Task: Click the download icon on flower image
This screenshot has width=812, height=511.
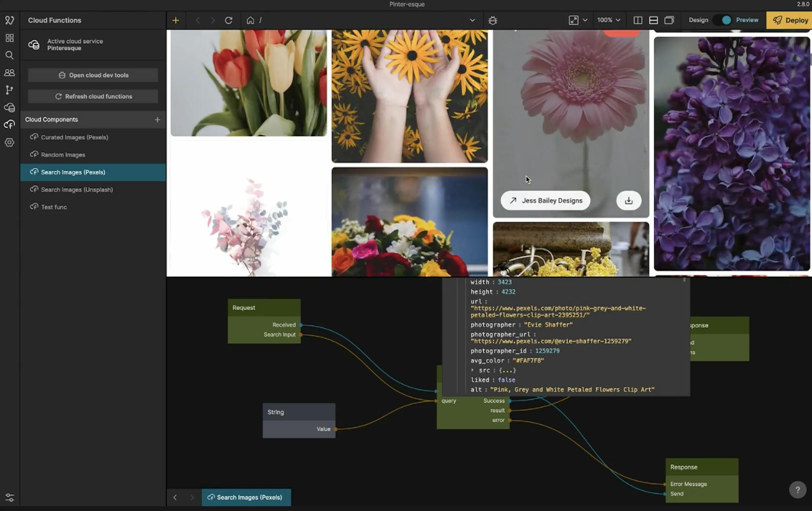Action: [628, 201]
